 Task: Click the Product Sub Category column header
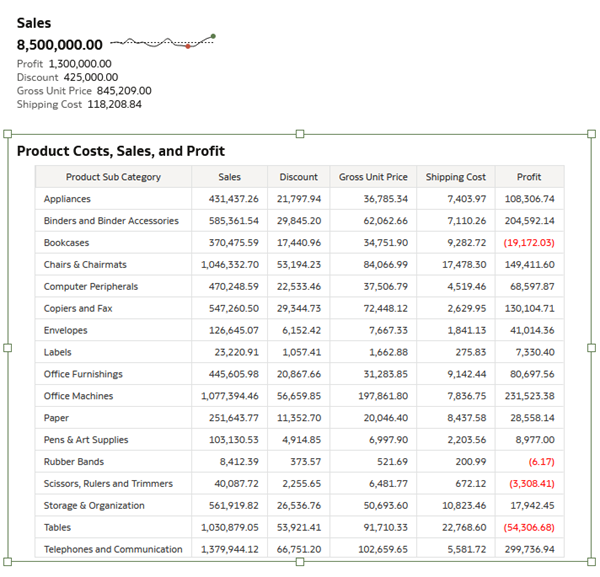pyautogui.click(x=113, y=177)
